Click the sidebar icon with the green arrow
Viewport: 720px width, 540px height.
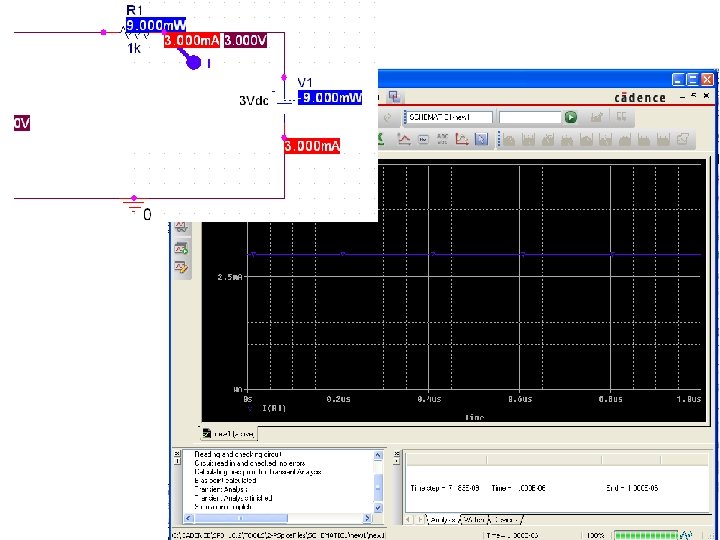pos(180,248)
